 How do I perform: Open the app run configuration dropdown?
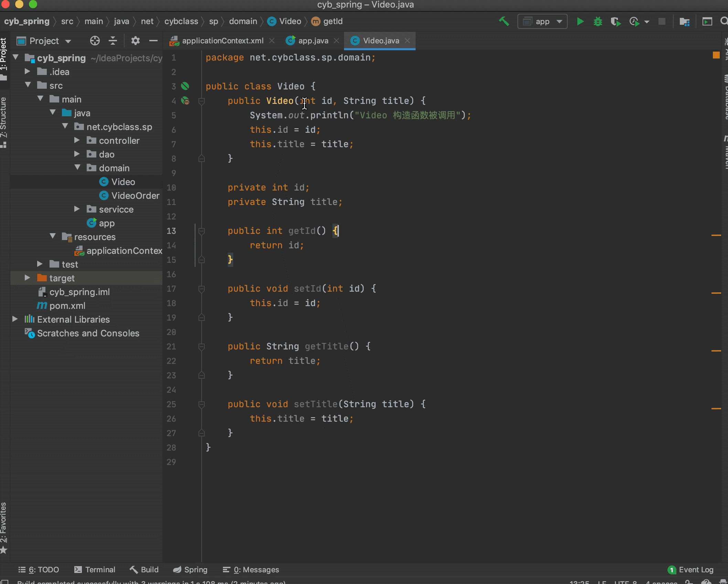(x=543, y=21)
